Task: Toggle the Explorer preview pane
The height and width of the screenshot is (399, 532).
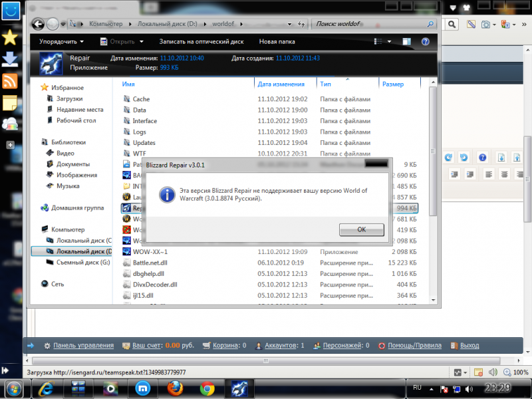Action: (x=406, y=41)
